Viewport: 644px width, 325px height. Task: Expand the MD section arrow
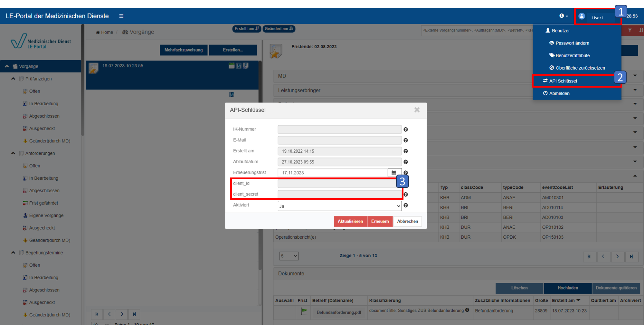[x=635, y=76]
